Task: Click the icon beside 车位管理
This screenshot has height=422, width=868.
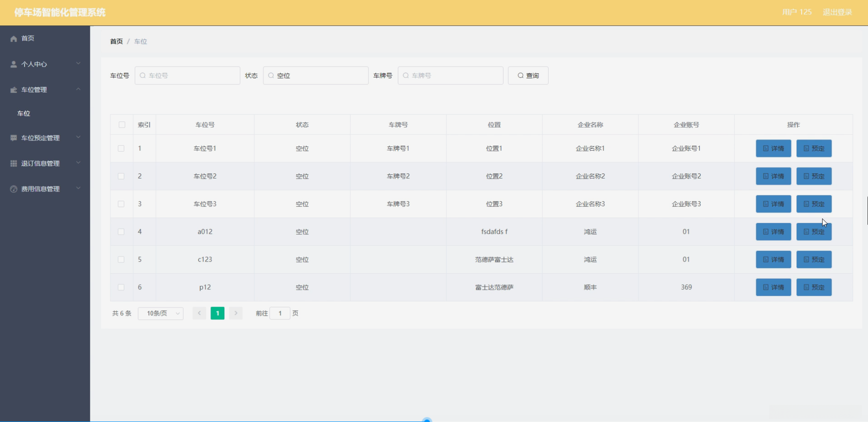Action: (13, 90)
